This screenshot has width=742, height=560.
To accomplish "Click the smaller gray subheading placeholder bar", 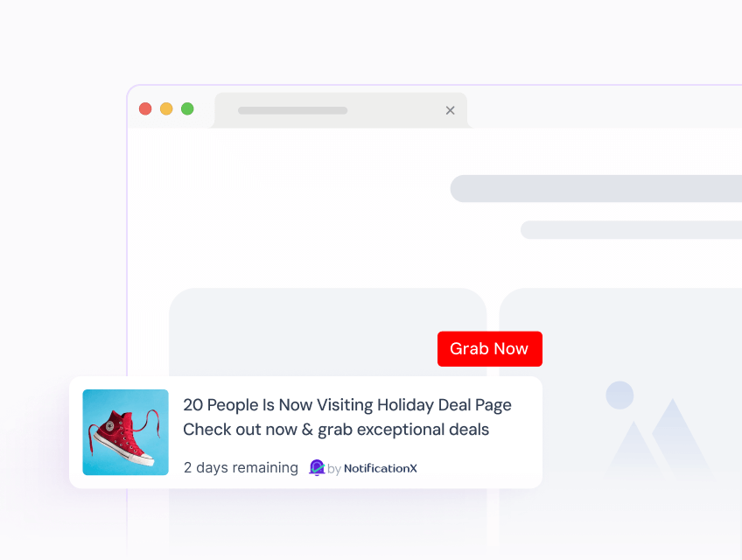I will (631, 229).
